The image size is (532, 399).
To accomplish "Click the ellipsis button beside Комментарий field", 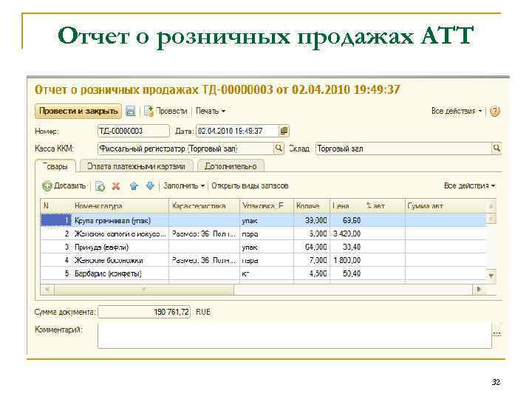I will click(x=497, y=334).
